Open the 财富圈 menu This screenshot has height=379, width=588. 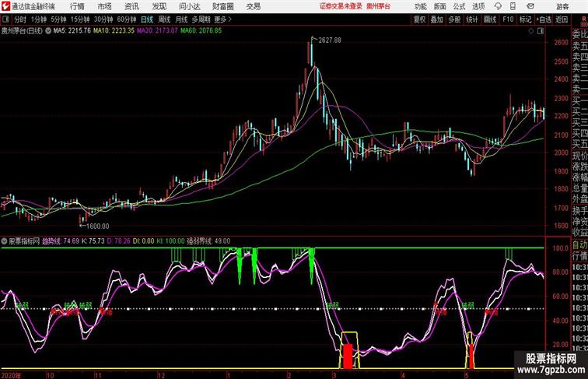tap(222, 6)
